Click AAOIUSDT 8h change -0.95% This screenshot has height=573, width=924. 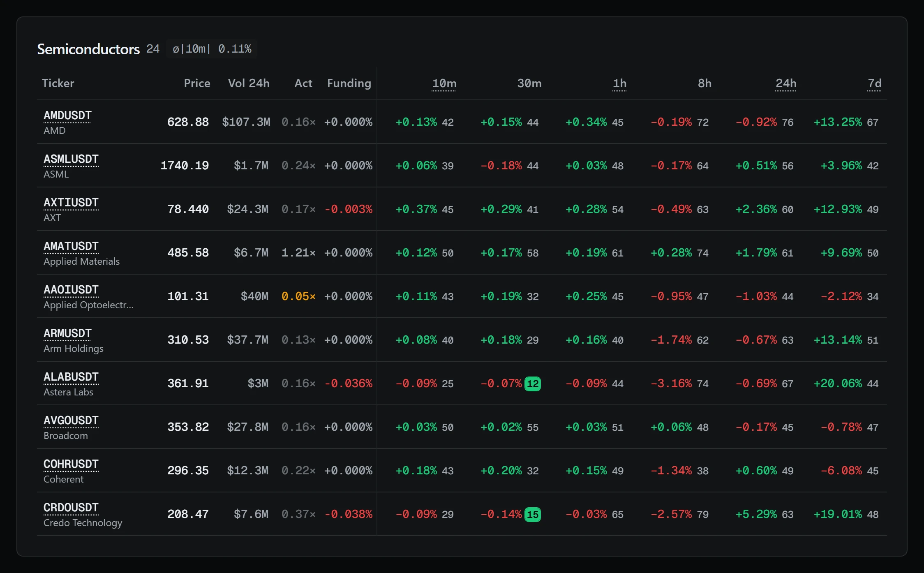point(671,296)
